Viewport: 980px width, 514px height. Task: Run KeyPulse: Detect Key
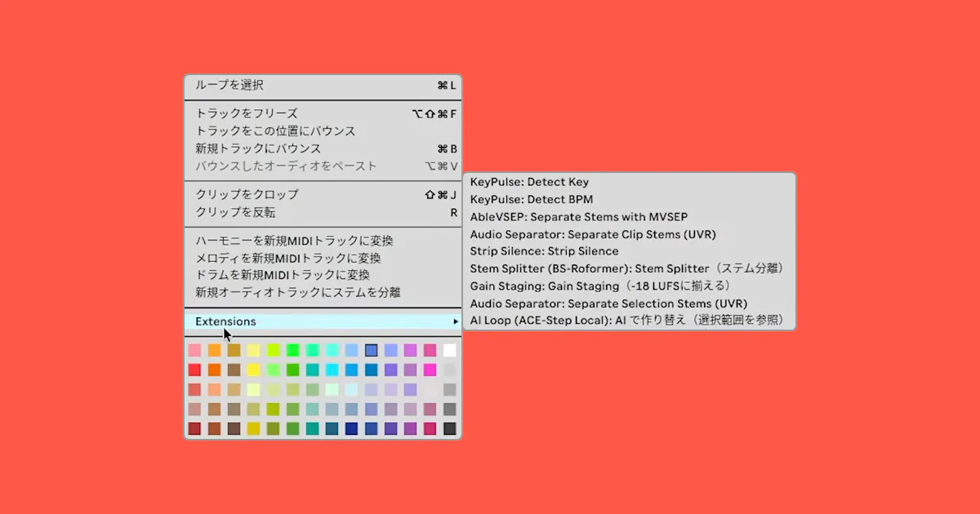[x=629, y=182]
